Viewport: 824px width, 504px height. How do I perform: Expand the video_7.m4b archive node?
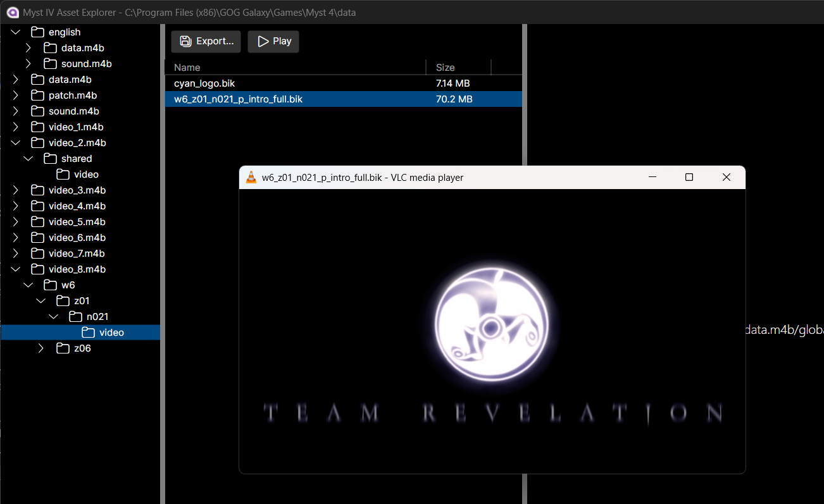(16, 254)
